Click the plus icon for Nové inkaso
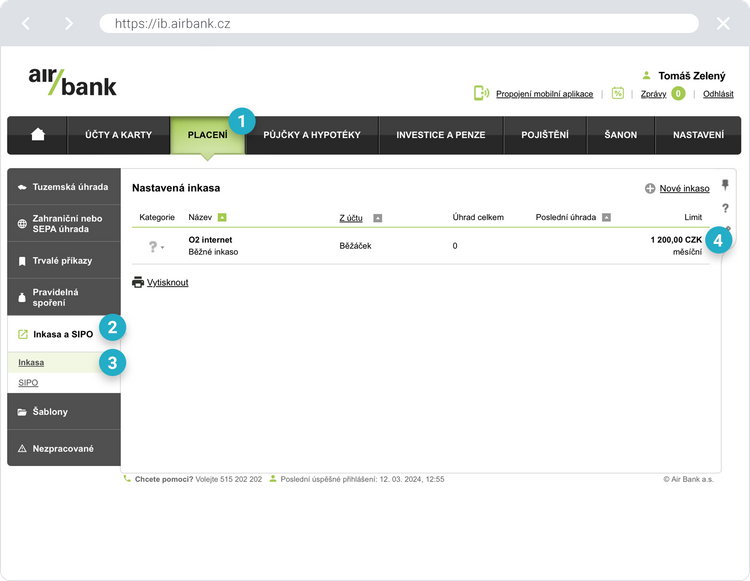The image size is (750, 581). [650, 188]
